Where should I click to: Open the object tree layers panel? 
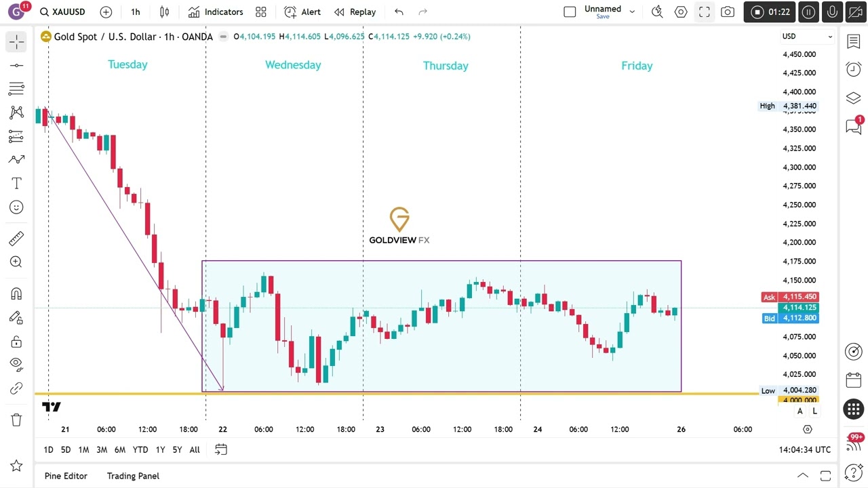tap(854, 98)
